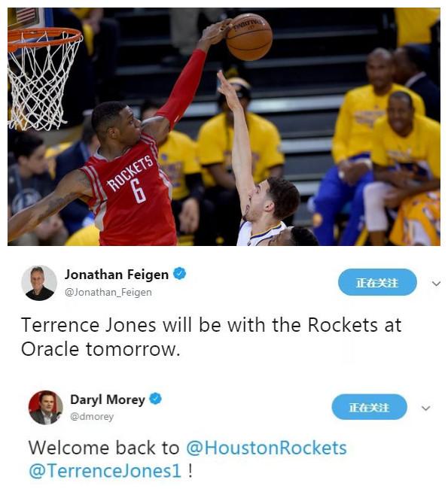The width and height of the screenshot is (448, 492).
Task: Open Jonathan Feigen's profile avatar
Action: 39,283
